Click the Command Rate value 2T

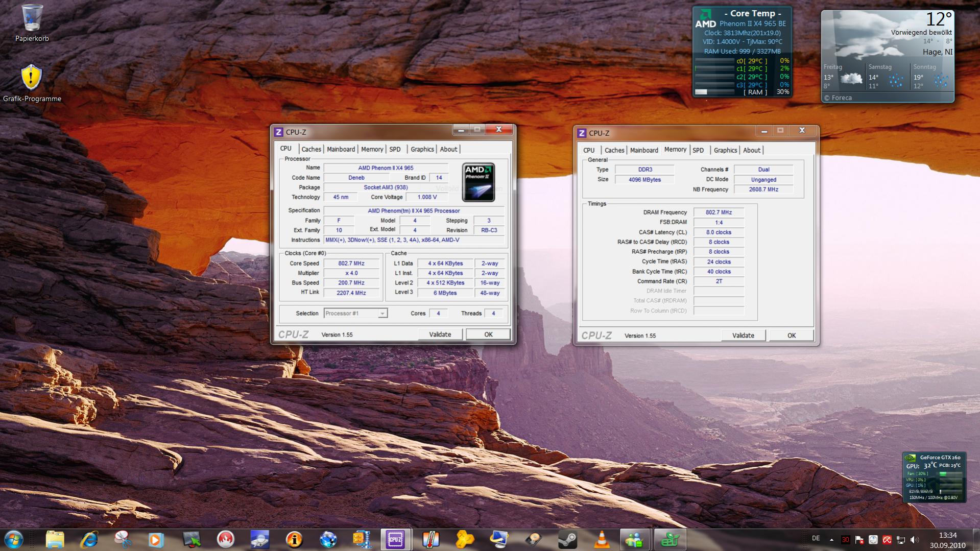(x=719, y=281)
